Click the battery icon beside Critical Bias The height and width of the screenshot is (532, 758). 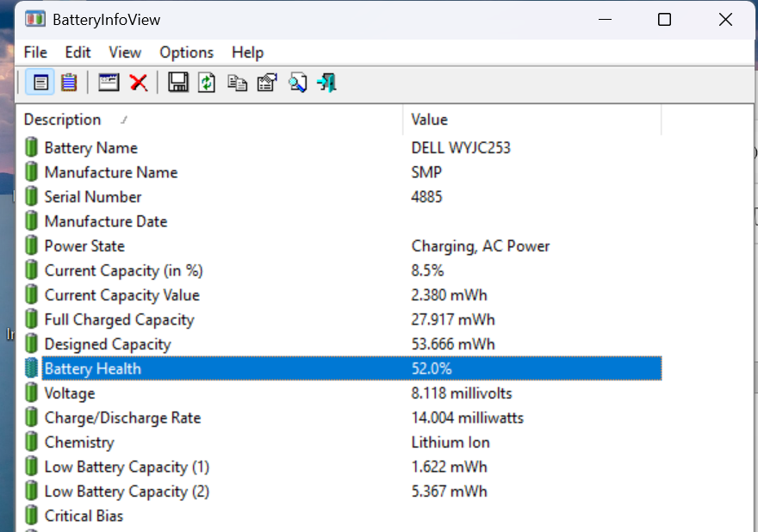pyautogui.click(x=31, y=515)
